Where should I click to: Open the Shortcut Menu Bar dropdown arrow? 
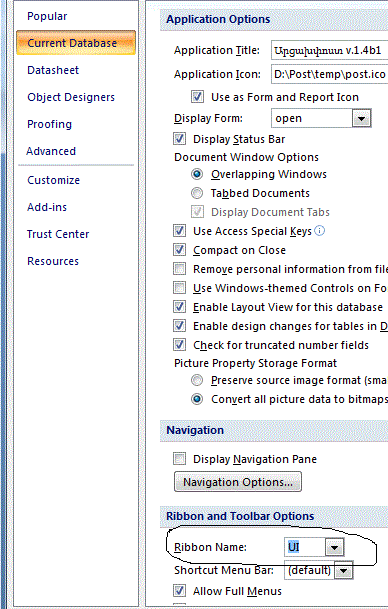(x=343, y=571)
